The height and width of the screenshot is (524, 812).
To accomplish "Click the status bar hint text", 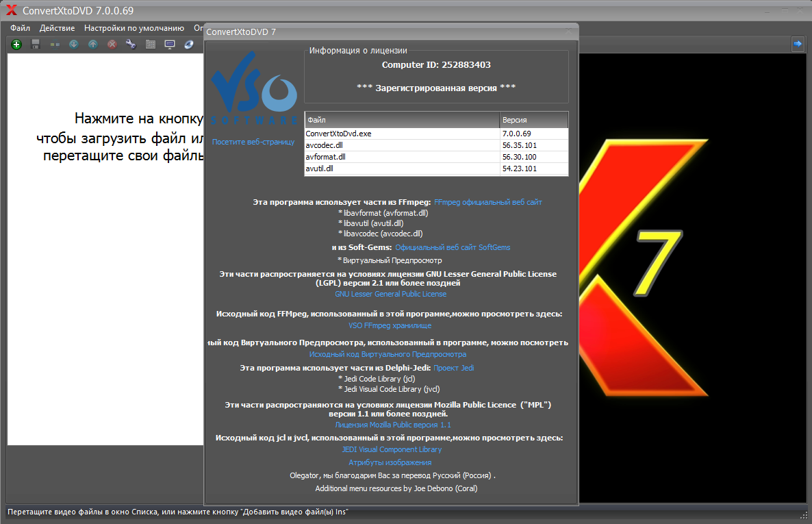I will click(x=177, y=512).
